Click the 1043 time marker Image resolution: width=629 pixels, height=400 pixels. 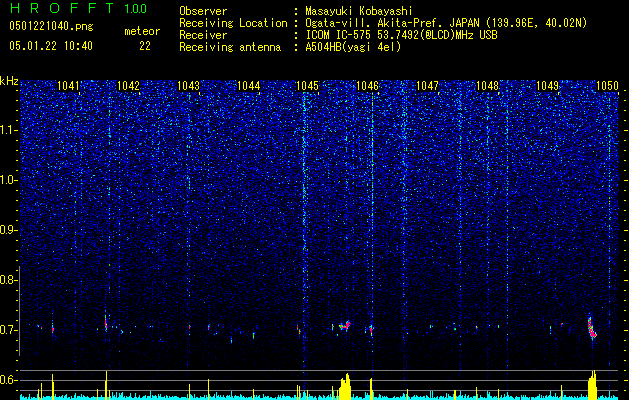188,85
